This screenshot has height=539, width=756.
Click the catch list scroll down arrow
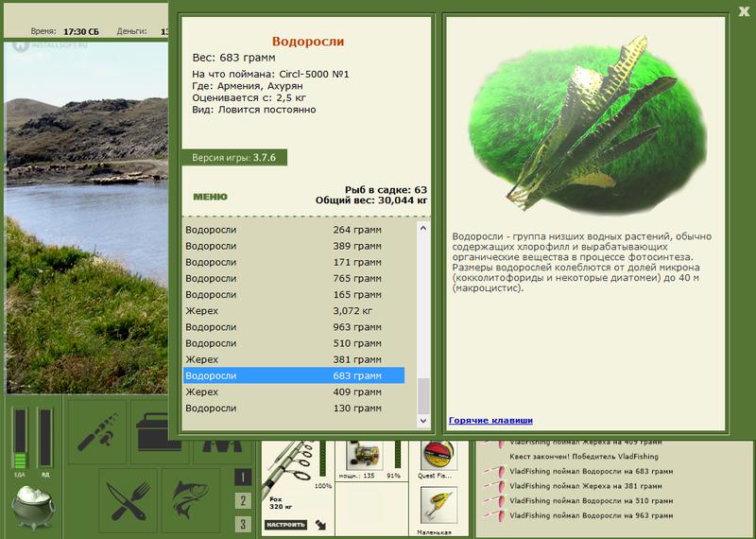(422, 421)
